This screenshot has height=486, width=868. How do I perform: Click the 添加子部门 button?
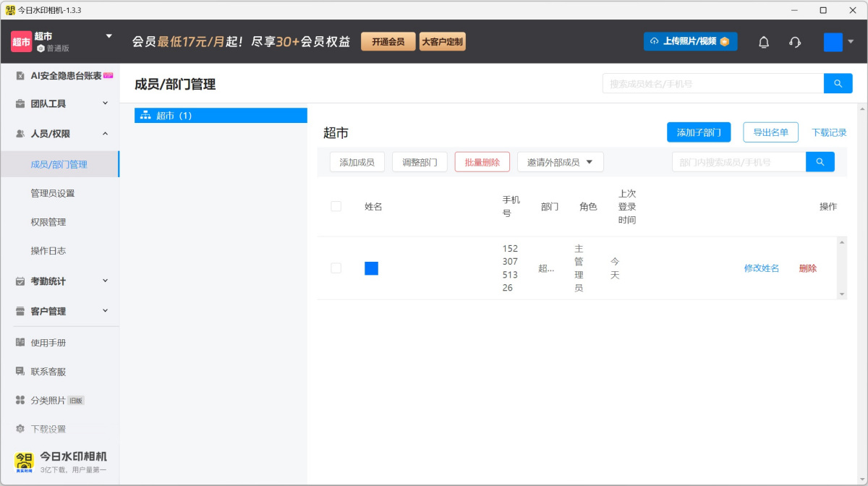698,132
